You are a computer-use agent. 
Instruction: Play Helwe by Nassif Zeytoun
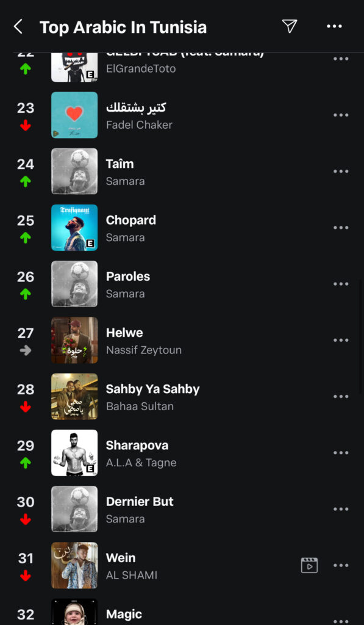(182, 340)
